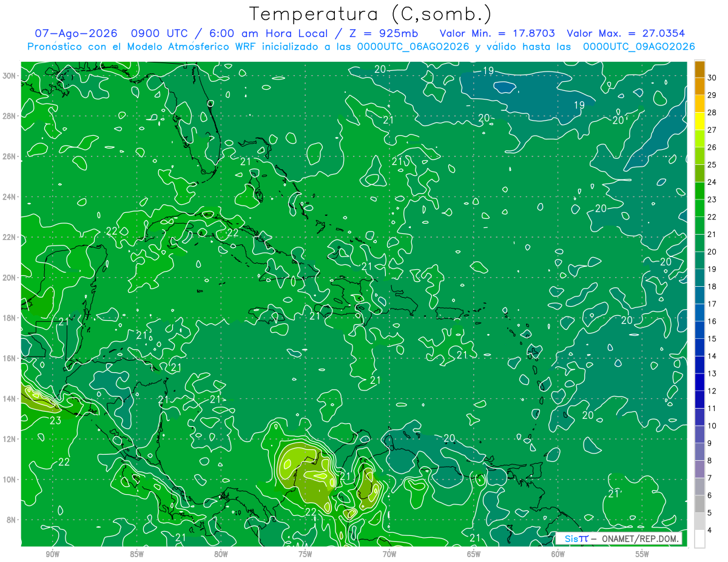Click the "20N" latitude axis label
The image size is (728, 562).
(10, 278)
